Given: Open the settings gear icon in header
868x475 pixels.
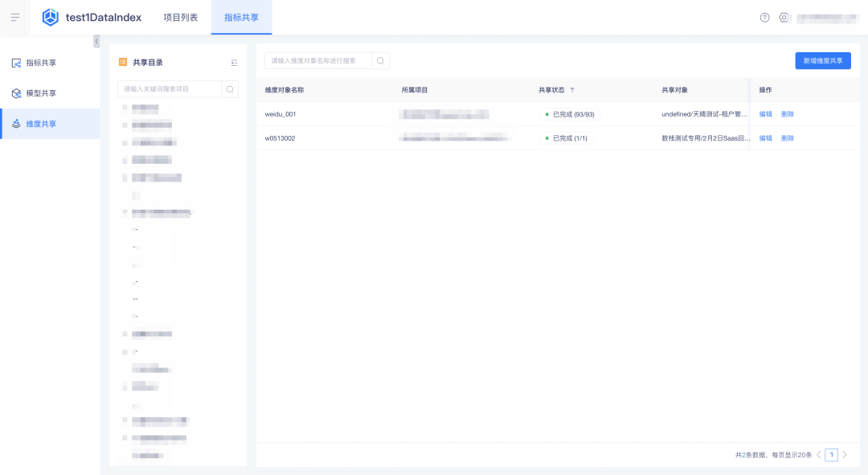Looking at the screenshot, I should click(784, 18).
